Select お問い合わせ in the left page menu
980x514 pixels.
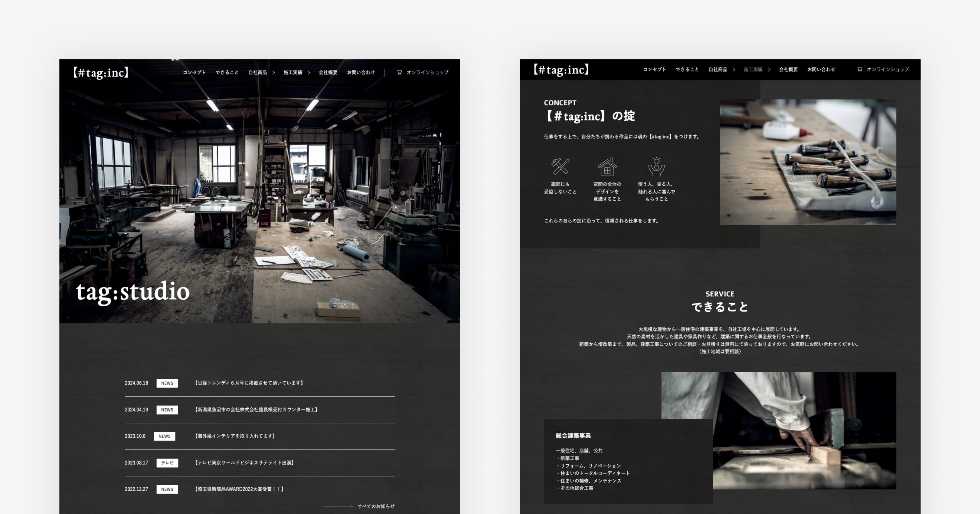click(x=361, y=72)
